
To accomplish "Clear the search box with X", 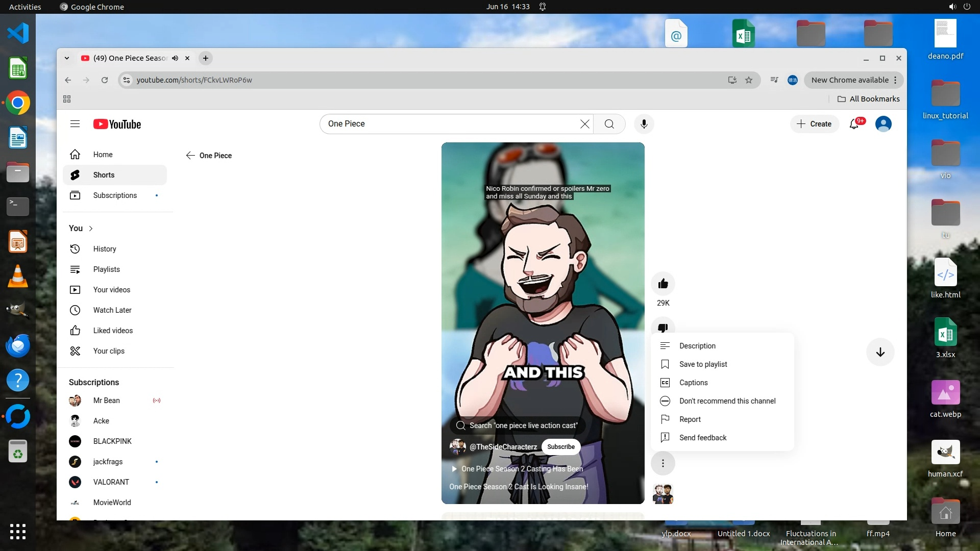I will (x=585, y=124).
